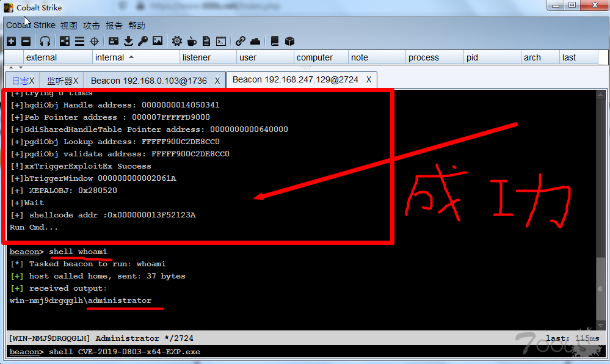The image size is (610, 364).
Task: Sort sessions by the user column
Action: coord(265,57)
